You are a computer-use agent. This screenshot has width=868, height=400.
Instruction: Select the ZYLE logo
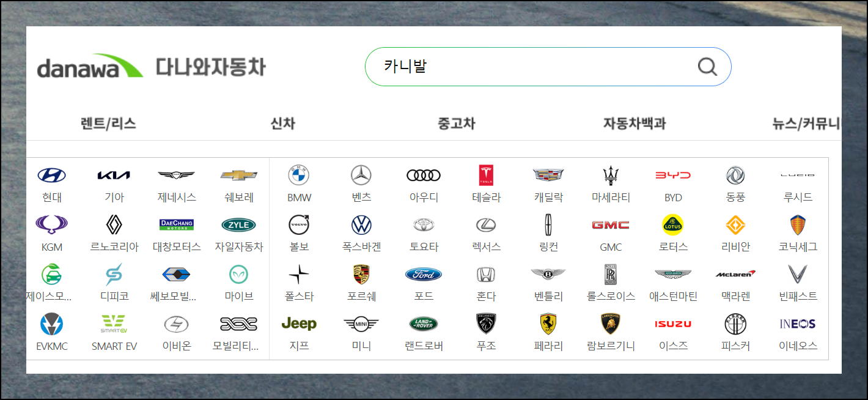click(x=239, y=225)
